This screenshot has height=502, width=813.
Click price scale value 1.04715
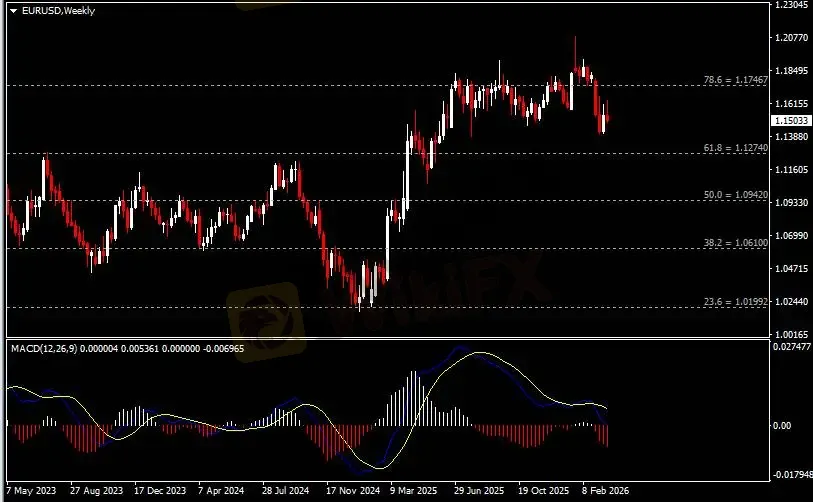[x=791, y=268]
